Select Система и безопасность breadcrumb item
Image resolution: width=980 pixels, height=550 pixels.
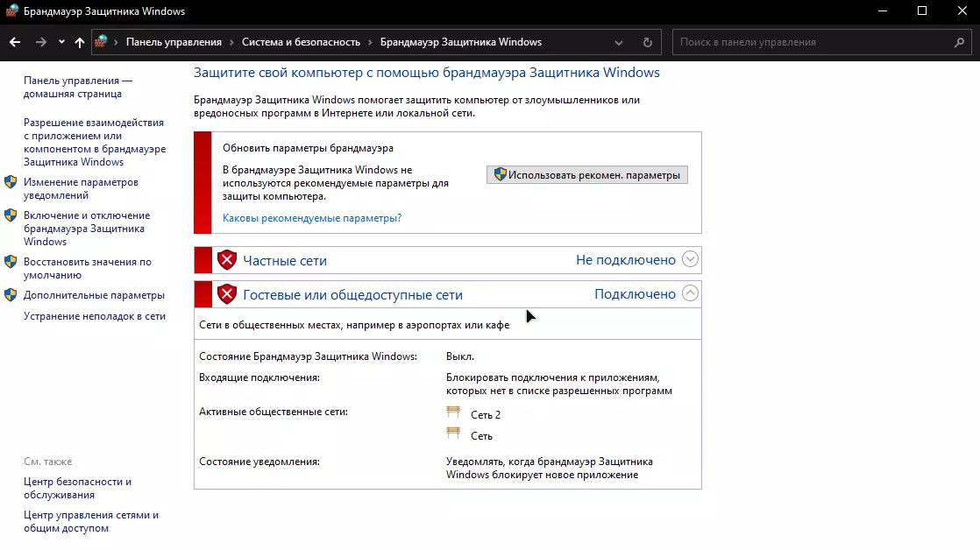[x=301, y=42]
